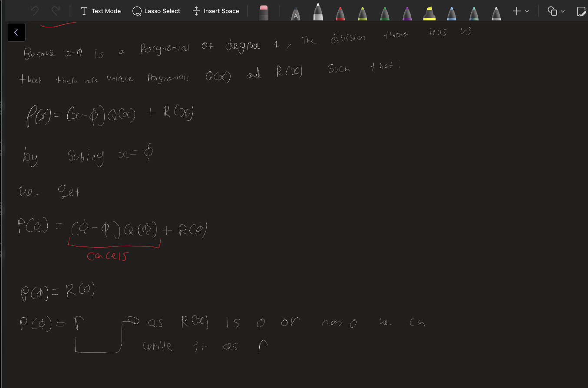Screen dimensions: 588x388
Task: Switch to Text Mode
Action: (101, 11)
